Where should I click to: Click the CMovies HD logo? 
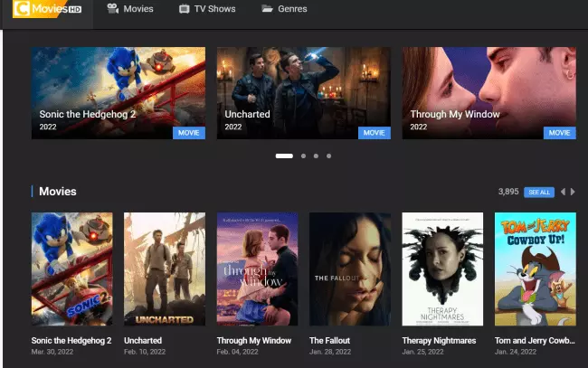point(47,8)
